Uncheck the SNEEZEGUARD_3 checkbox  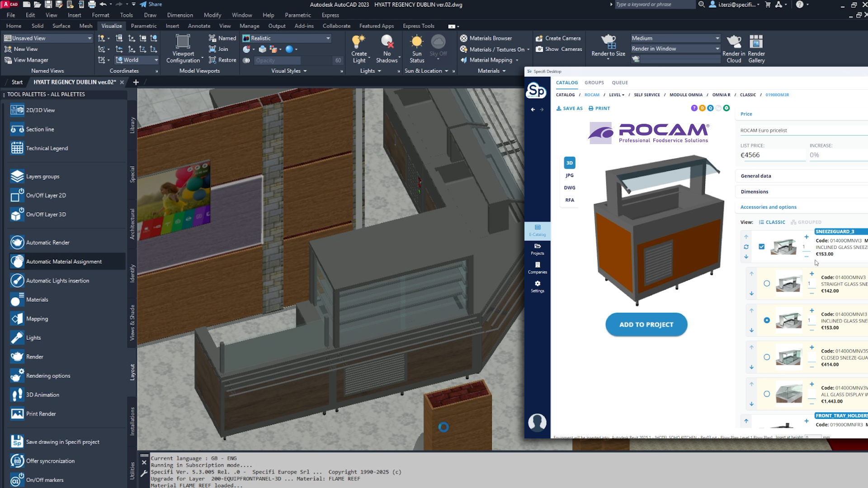[x=762, y=247]
